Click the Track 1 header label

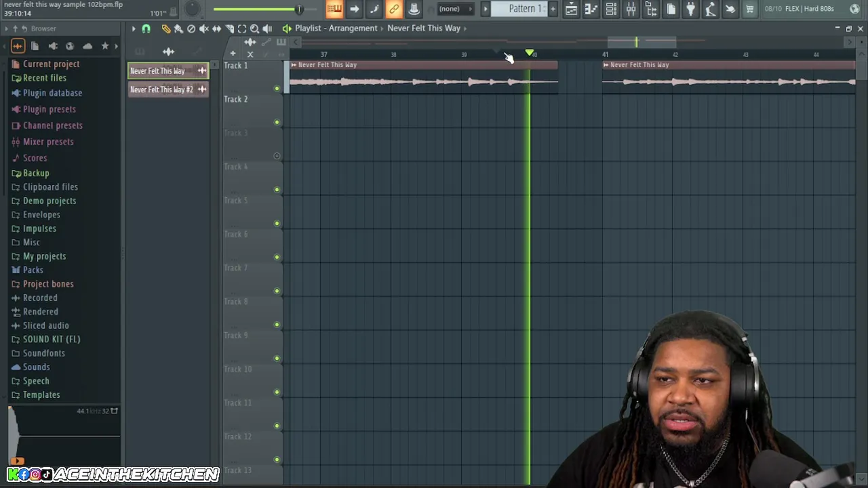click(x=236, y=66)
